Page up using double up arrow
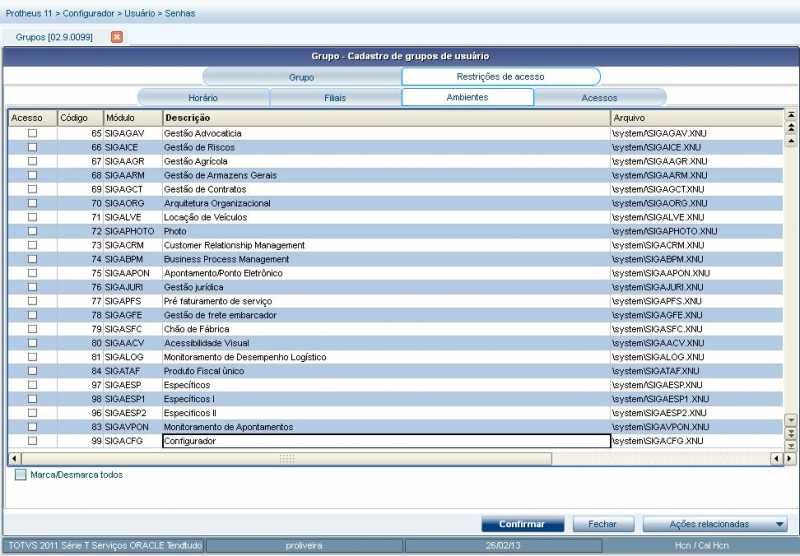The width and height of the screenshot is (800, 556). [791, 127]
